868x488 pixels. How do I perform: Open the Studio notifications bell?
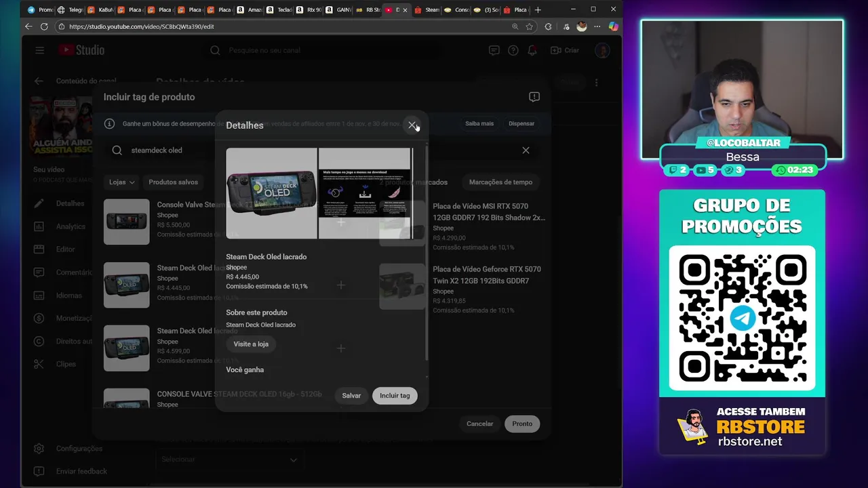click(x=532, y=50)
